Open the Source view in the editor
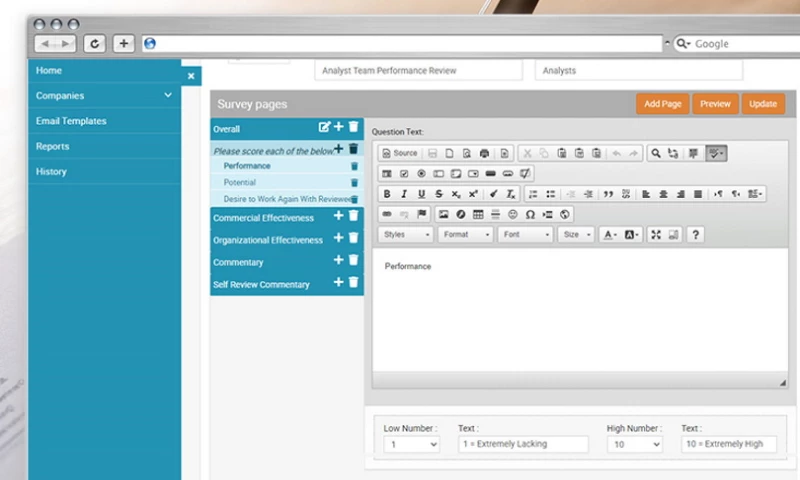Viewport: 800px width, 480px height. [400, 153]
